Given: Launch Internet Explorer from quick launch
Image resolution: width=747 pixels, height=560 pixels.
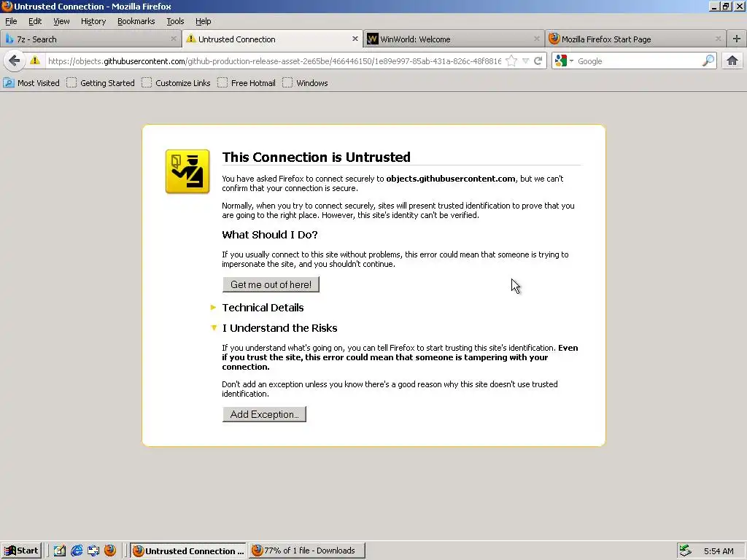Looking at the screenshot, I should click(76, 551).
